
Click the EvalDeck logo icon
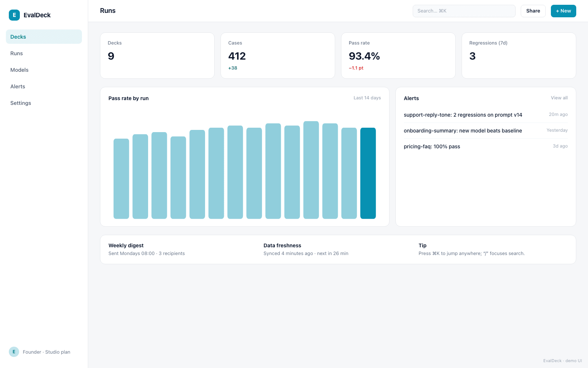14,15
